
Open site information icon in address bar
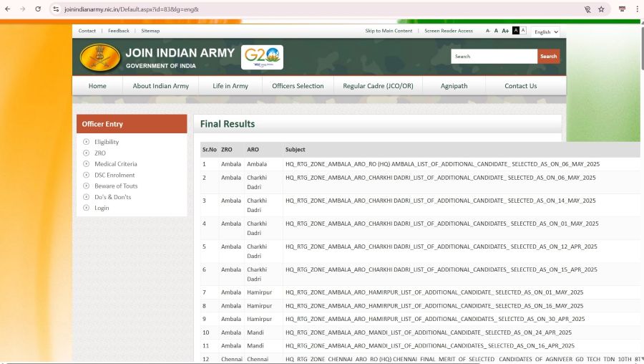[x=57, y=9]
